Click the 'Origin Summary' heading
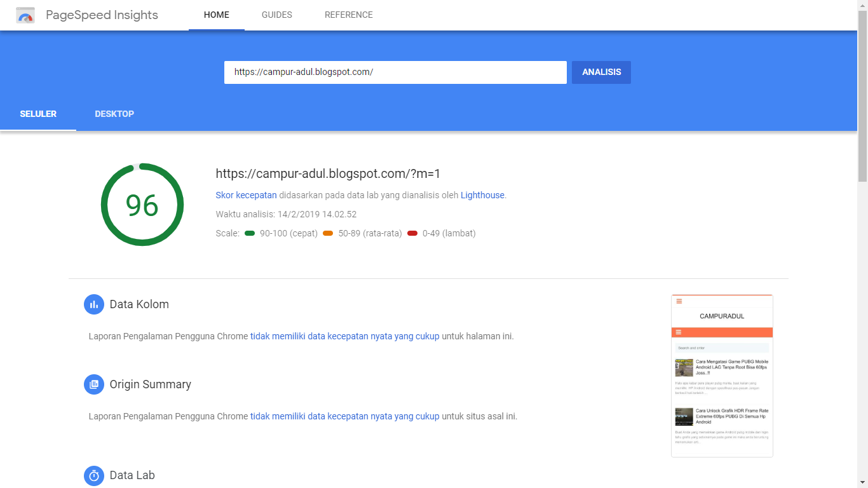The width and height of the screenshot is (868, 488). click(x=150, y=384)
